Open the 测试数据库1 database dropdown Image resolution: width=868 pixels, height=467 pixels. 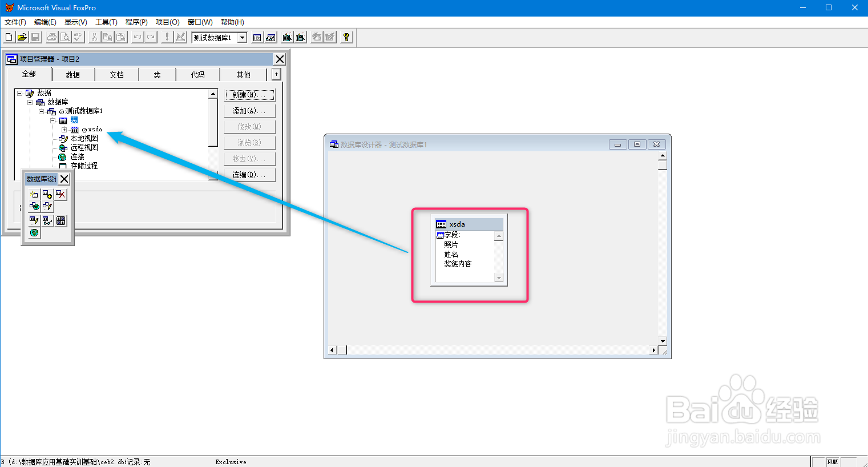pyautogui.click(x=242, y=38)
